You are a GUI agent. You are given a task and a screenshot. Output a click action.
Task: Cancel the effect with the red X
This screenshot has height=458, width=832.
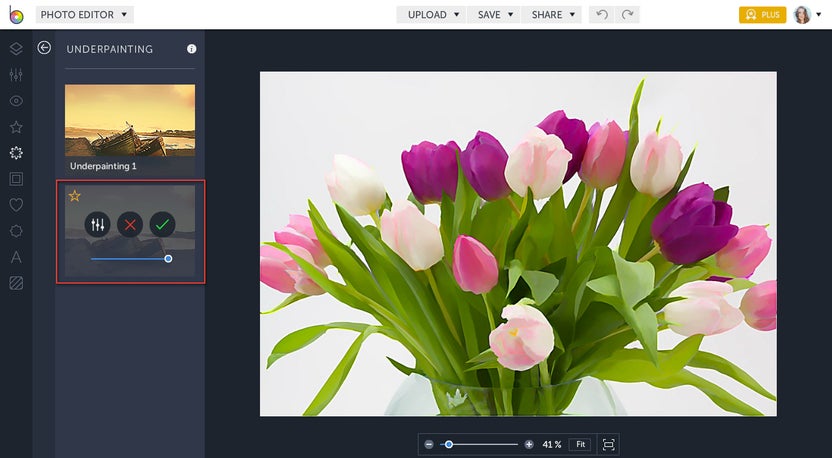click(x=130, y=225)
